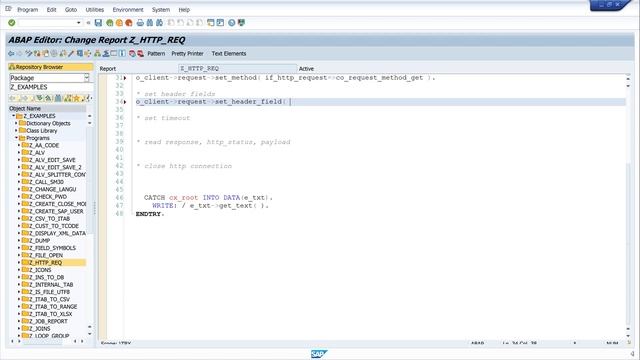Image resolution: width=640 pixels, height=360 pixels.
Task: Select the Repository Browser header
Action: coord(50,67)
